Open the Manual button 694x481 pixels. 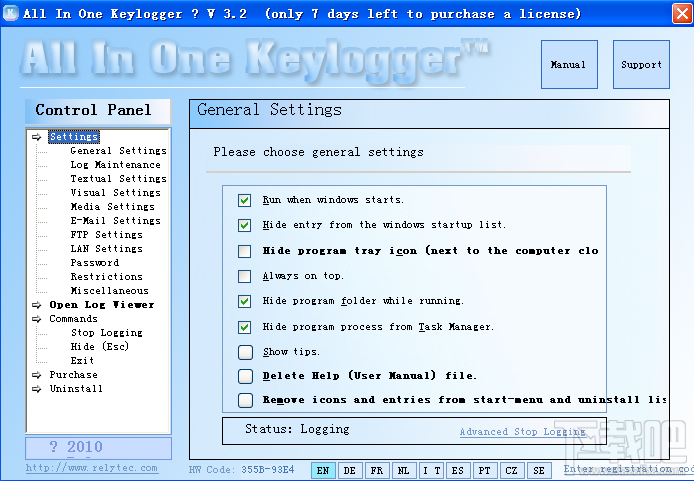(x=569, y=65)
